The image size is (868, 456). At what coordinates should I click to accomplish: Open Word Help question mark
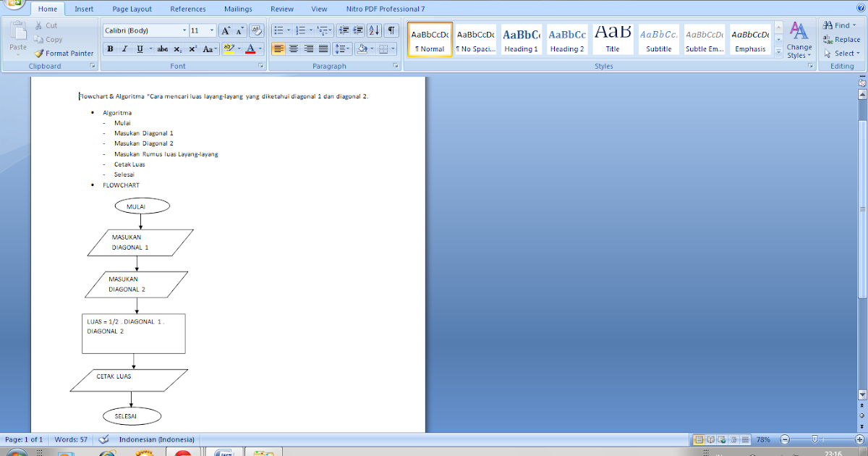[x=861, y=9]
